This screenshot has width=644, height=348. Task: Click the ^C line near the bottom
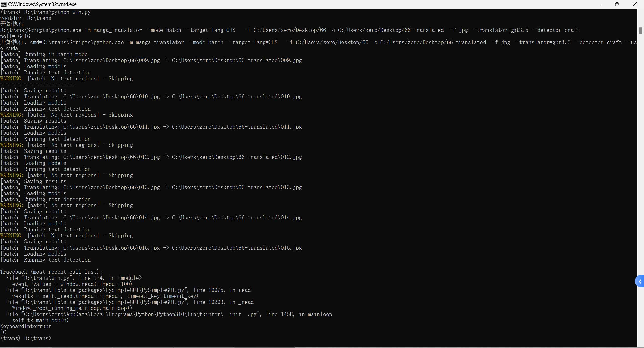pyautogui.click(x=4, y=332)
